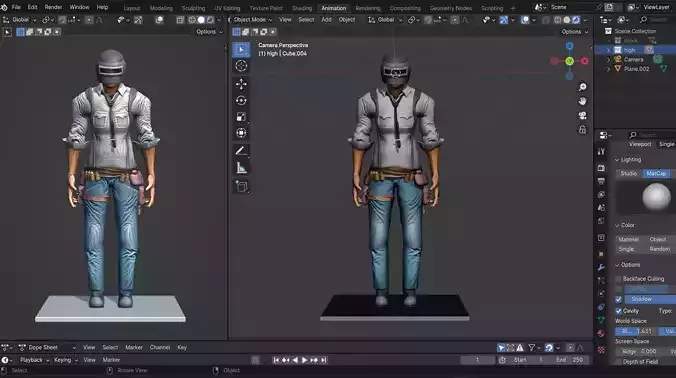Open the Object Data properties green triangle icon
Viewport: 676px width, 378px height.
click(601, 320)
